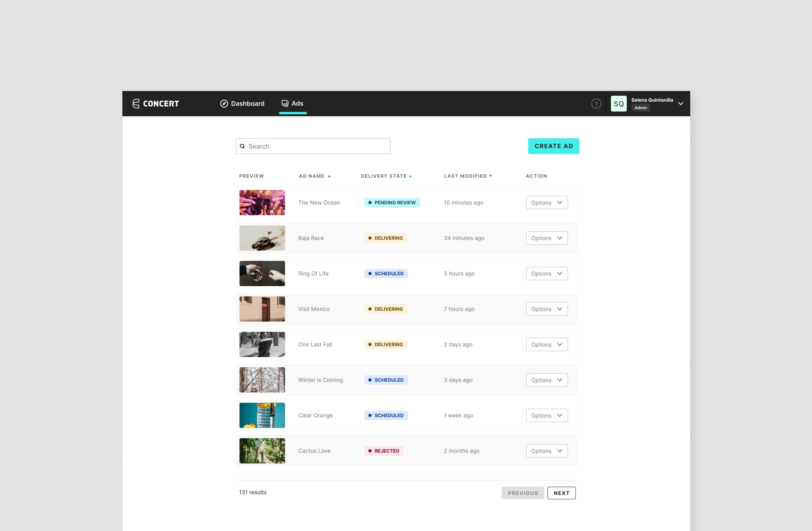Open the Options dropdown for Cactus Love

pyautogui.click(x=546, y=450)
